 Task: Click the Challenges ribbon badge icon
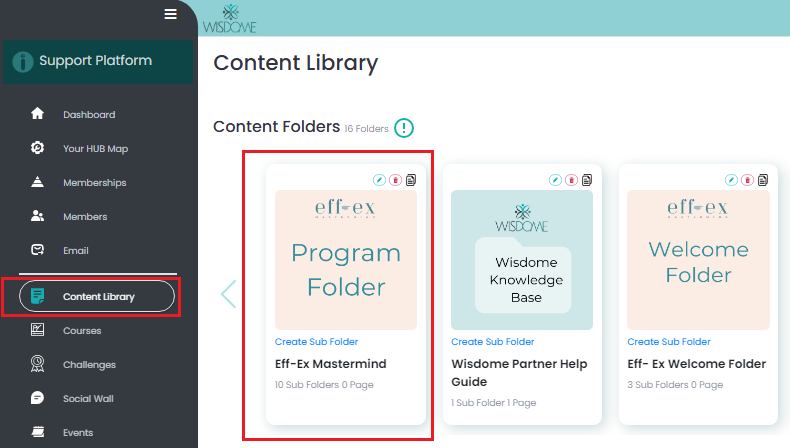37,363
